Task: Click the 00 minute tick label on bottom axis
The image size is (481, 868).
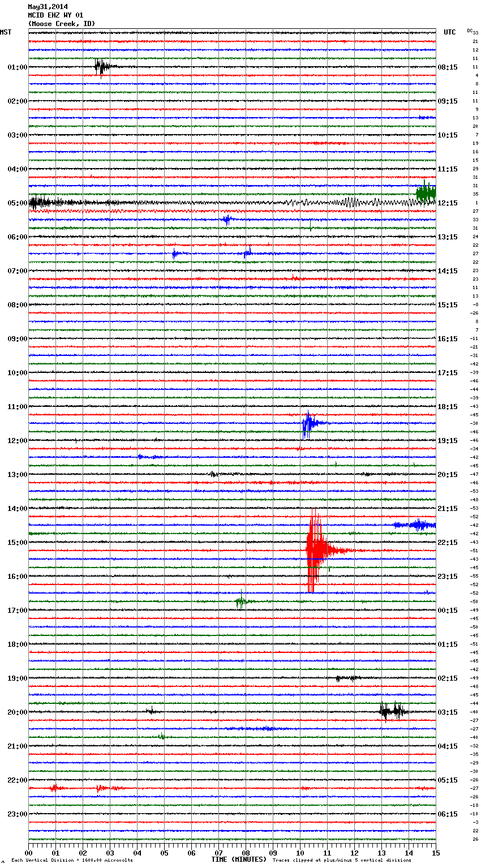Action: [28, 853]
